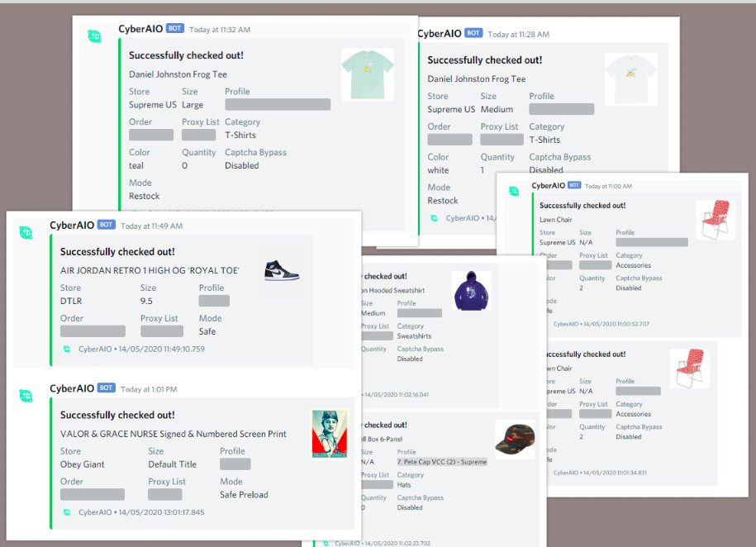This screenshot has height=547, width=756.
Task: Click the BOT badge on 11:00 AM message
Action: pyautogui.click(x=574, y=185)
